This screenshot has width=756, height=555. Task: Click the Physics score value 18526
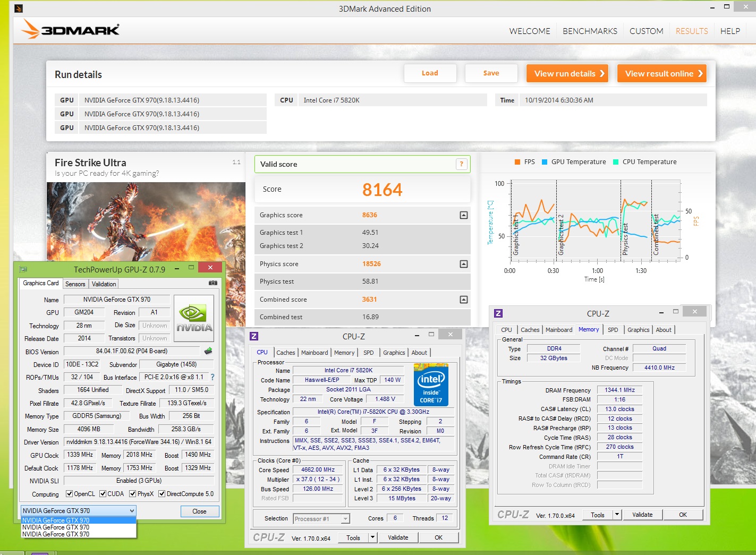(371, 264)
